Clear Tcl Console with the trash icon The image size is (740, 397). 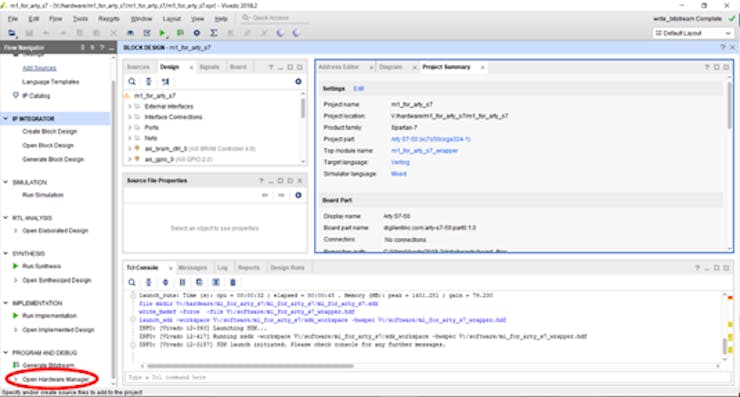pos(233,282)
